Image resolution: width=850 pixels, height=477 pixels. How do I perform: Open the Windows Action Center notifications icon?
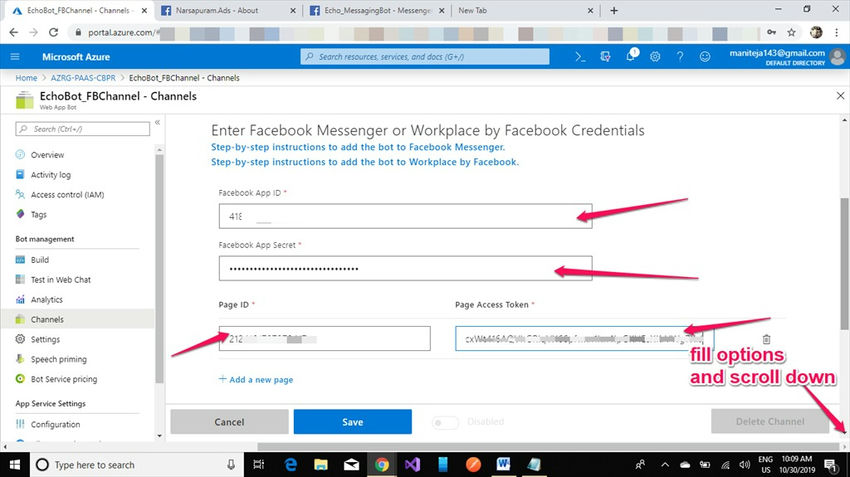(x=830, y=465)
